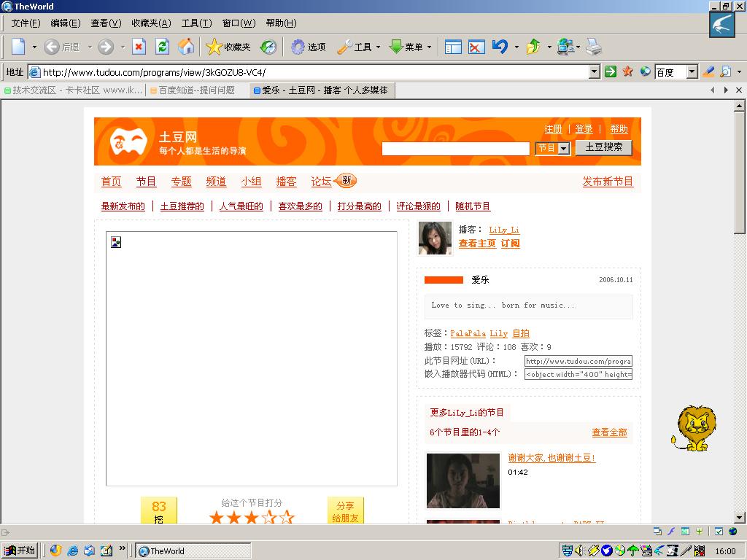Screen dimensions: 747x560
Task: Click the 土豆搜索 button
Action: tap(603, 147)
